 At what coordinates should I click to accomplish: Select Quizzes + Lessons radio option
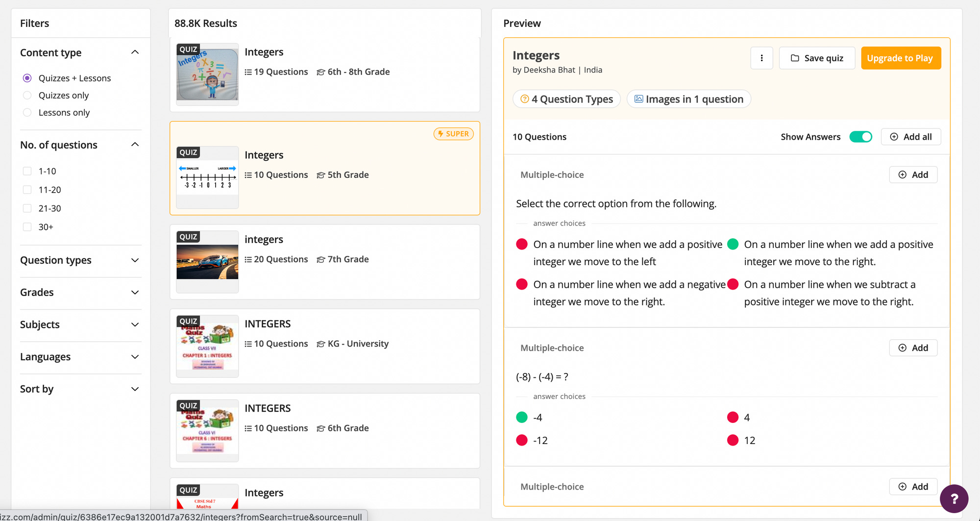[27, 78]
